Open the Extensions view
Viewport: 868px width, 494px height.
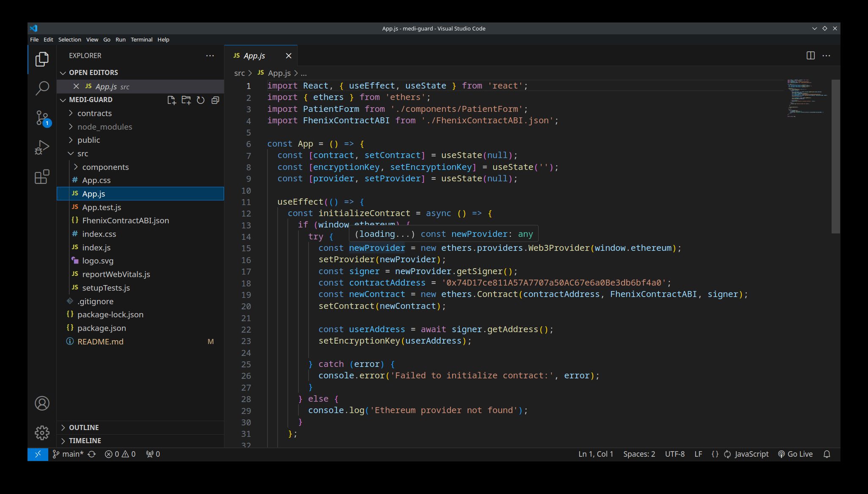tap(42, 177)
